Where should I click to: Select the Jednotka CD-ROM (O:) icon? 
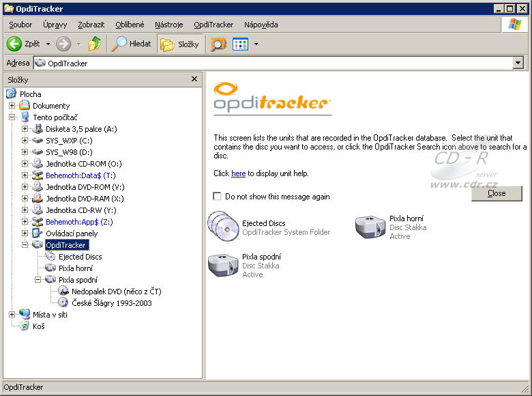[38, 163]
